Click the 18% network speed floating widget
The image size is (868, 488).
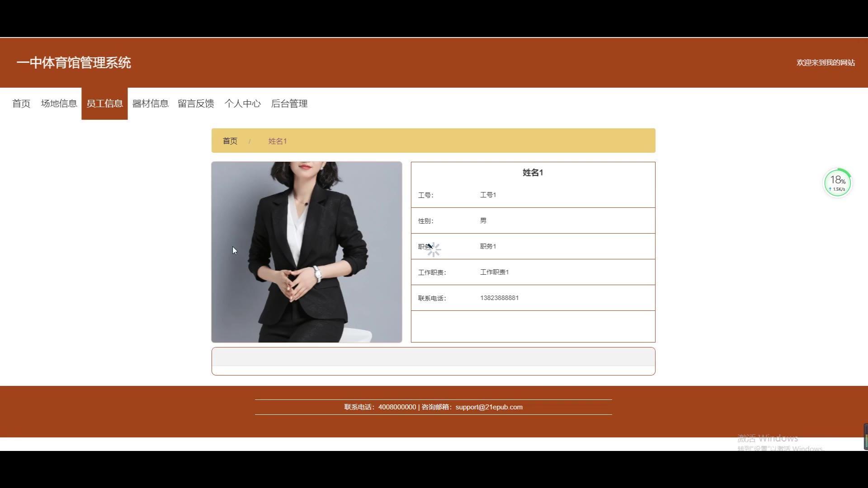point(837,183)
